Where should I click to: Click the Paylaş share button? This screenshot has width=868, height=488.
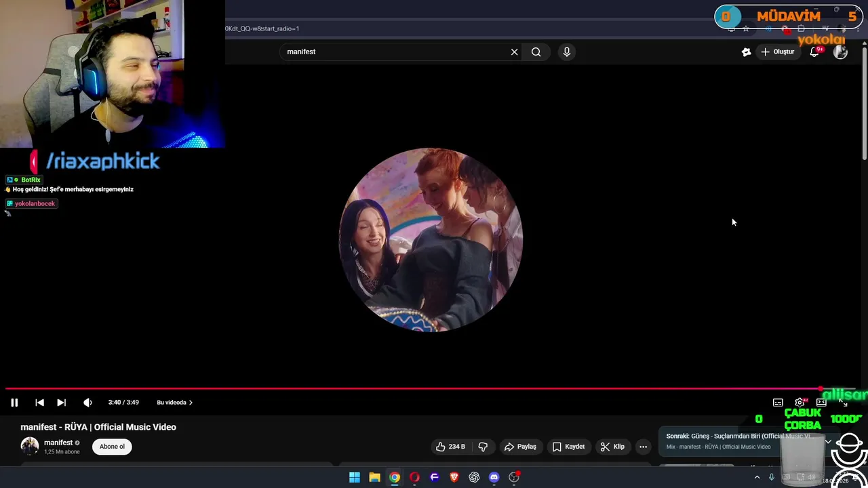[x=521, y=447]
